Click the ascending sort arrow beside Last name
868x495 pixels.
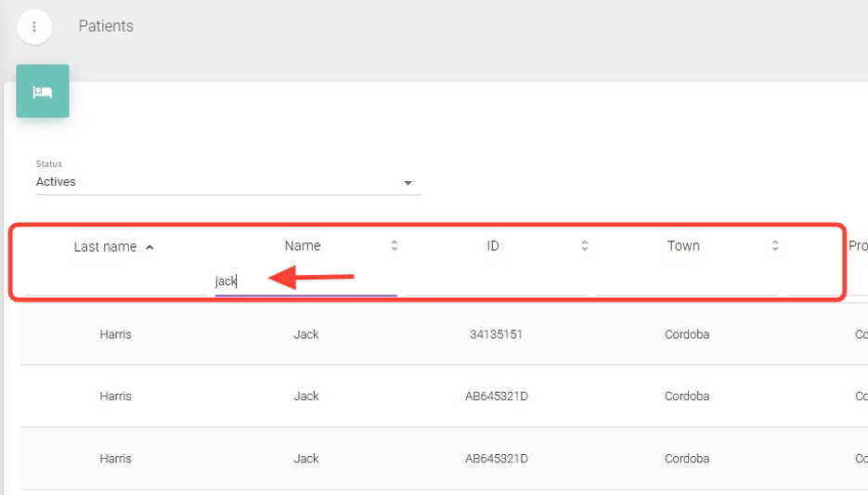point(150,247)
